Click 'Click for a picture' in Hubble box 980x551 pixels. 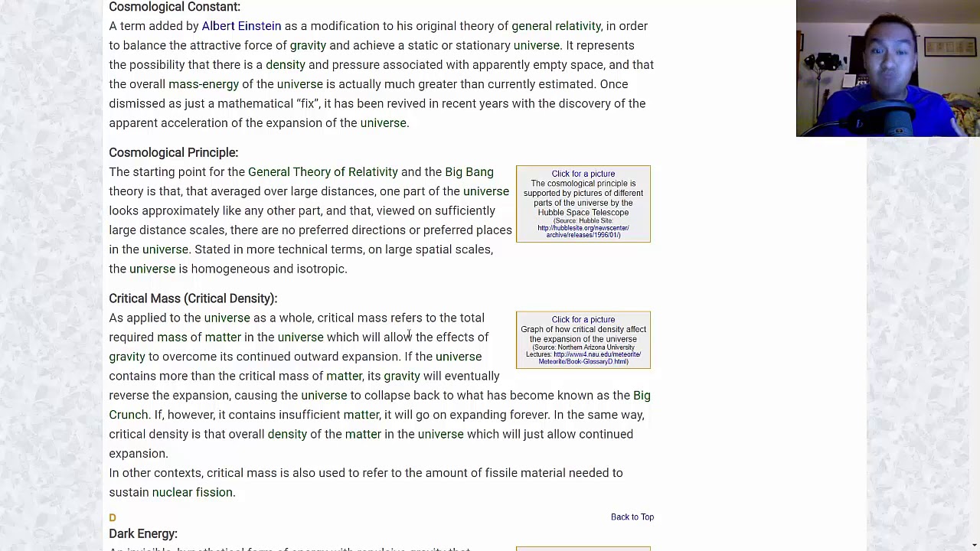pyautogui.click(x=583, y=174)
